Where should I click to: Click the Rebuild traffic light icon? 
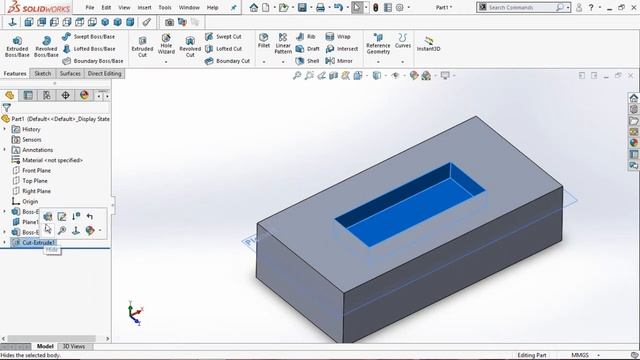[376, 7]
